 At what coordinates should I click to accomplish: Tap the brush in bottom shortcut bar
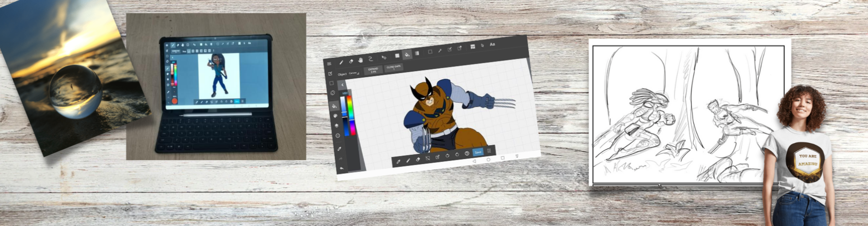408,160
